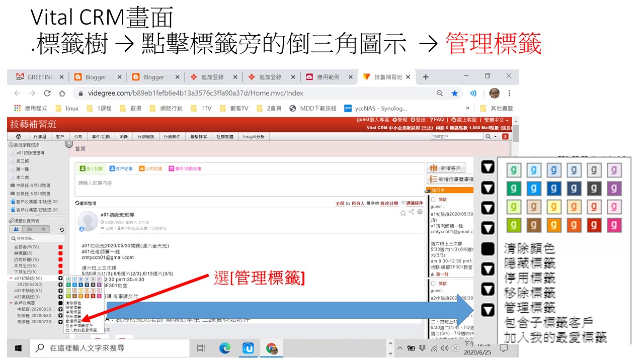This screenshot has height=362, width=644.
Task: Switch to the 公司記事 tab
Action: [x=151, y=168]
